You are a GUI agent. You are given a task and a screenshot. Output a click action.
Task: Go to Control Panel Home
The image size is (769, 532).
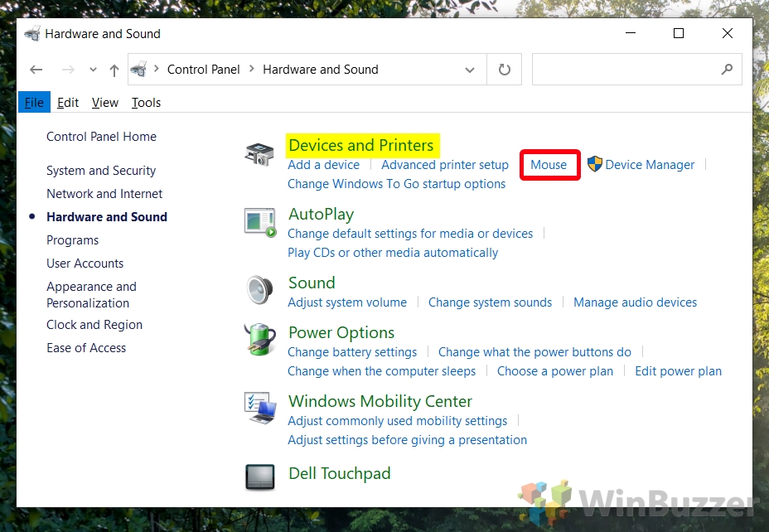pos(102,137)
